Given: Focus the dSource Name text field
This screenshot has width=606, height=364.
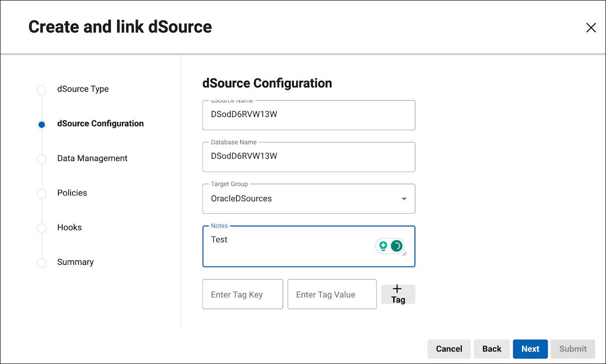Looking at the screenshot, I should point(309,115).
